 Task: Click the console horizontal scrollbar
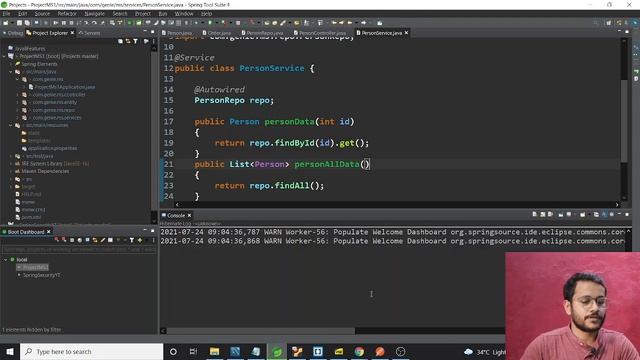pos(261,331)
